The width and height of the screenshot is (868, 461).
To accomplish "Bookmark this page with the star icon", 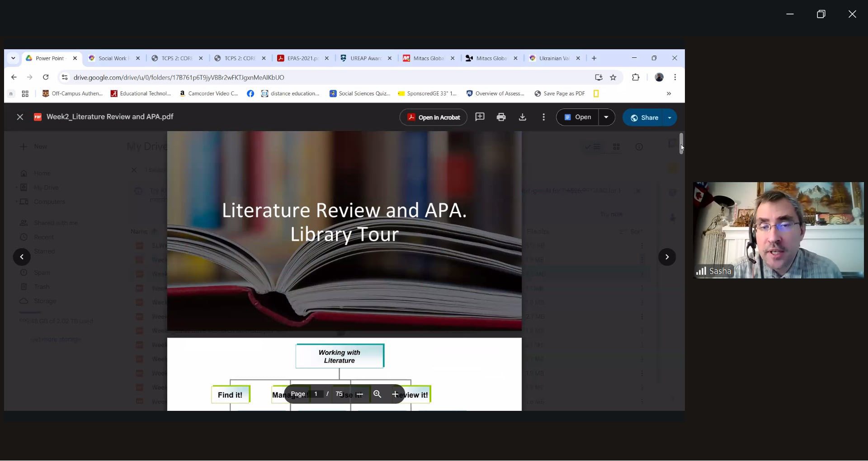I will point(613,78).
